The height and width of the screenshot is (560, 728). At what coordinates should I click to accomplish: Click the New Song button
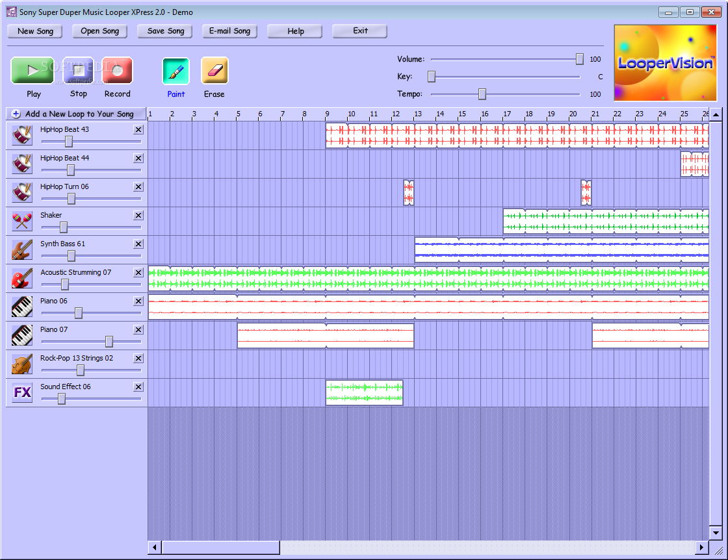click(x=35, y=31)
